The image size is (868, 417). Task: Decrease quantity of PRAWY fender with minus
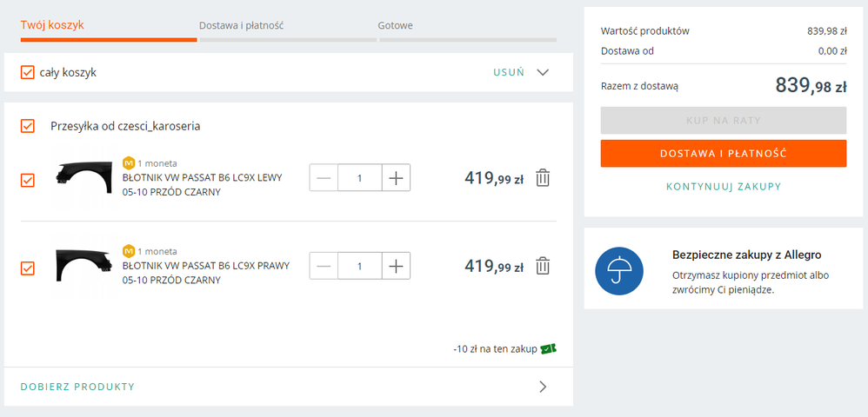click(x=324, y=266)
